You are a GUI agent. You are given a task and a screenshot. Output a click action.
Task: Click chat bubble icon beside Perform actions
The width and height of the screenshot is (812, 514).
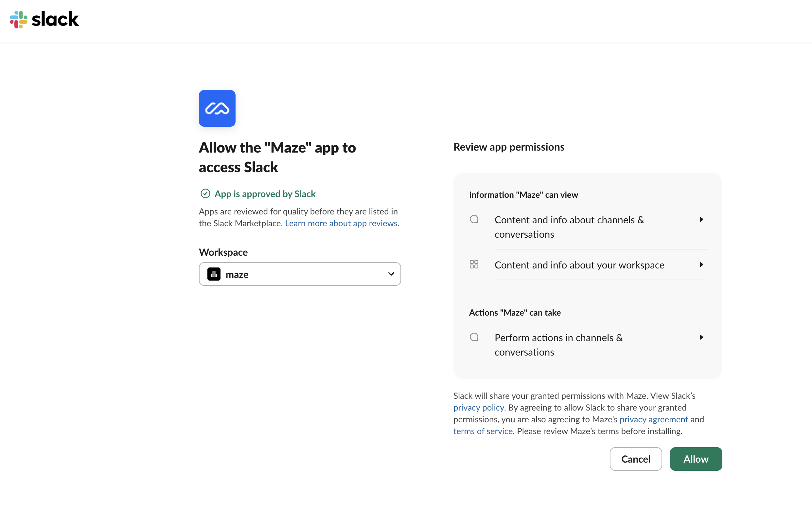[474, 337]
